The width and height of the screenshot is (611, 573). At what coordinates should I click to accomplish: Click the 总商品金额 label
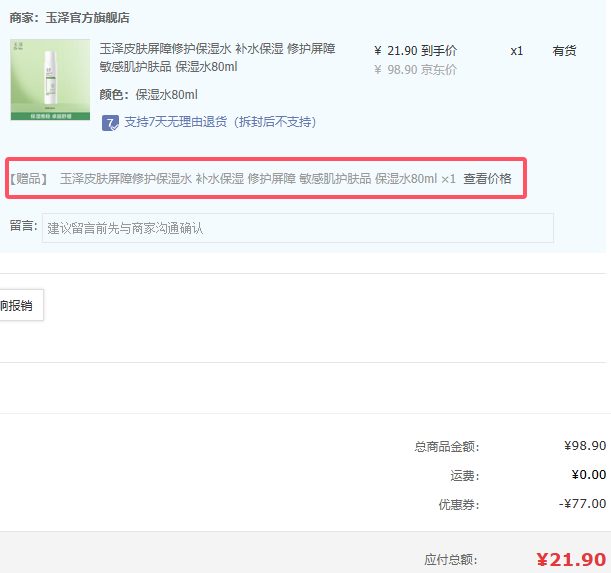pyautogui.click(x=447, y=446)
